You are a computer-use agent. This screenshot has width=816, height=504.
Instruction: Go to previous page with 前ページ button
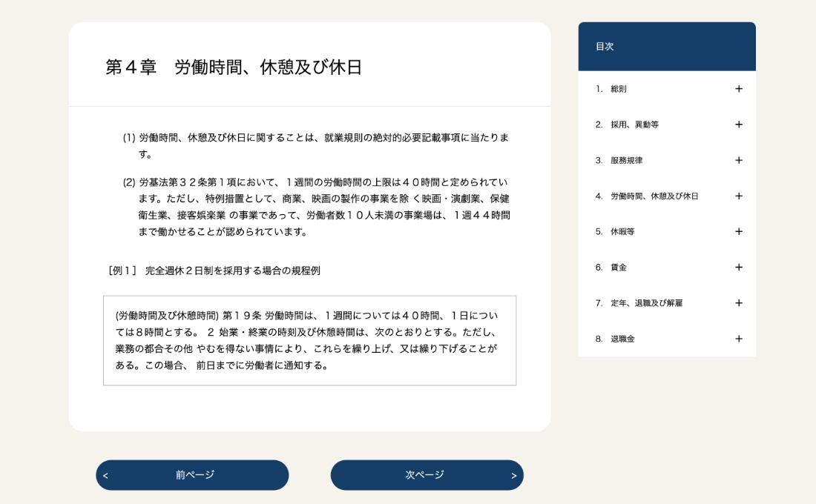point(192,475)
